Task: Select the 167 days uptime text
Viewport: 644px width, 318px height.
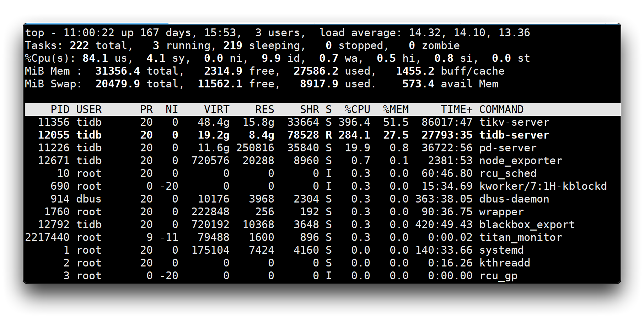Action: (166, 33)
